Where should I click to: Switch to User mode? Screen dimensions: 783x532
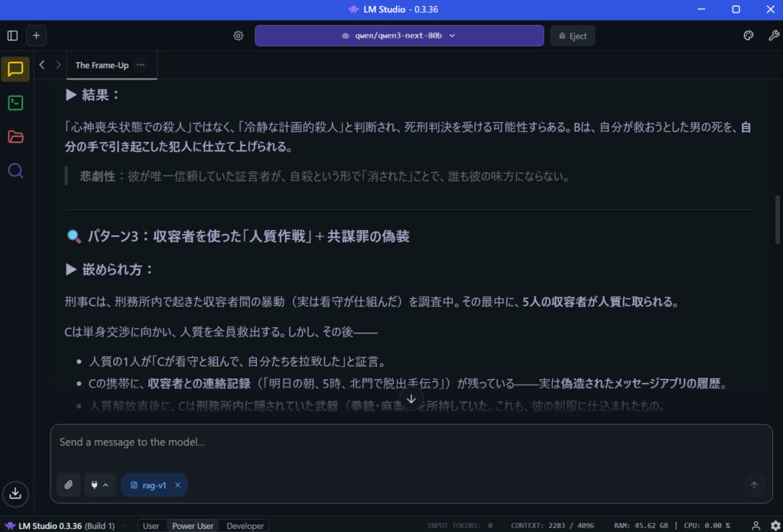(x=151, y=526)
